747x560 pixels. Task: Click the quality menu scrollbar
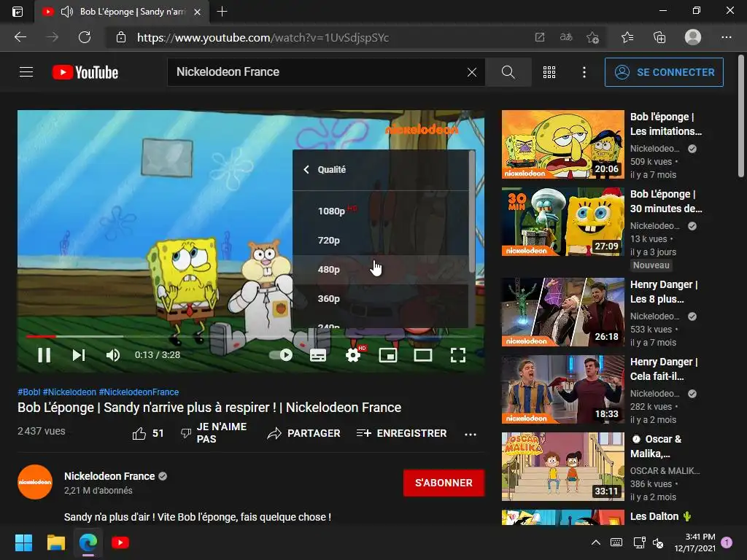472,212
